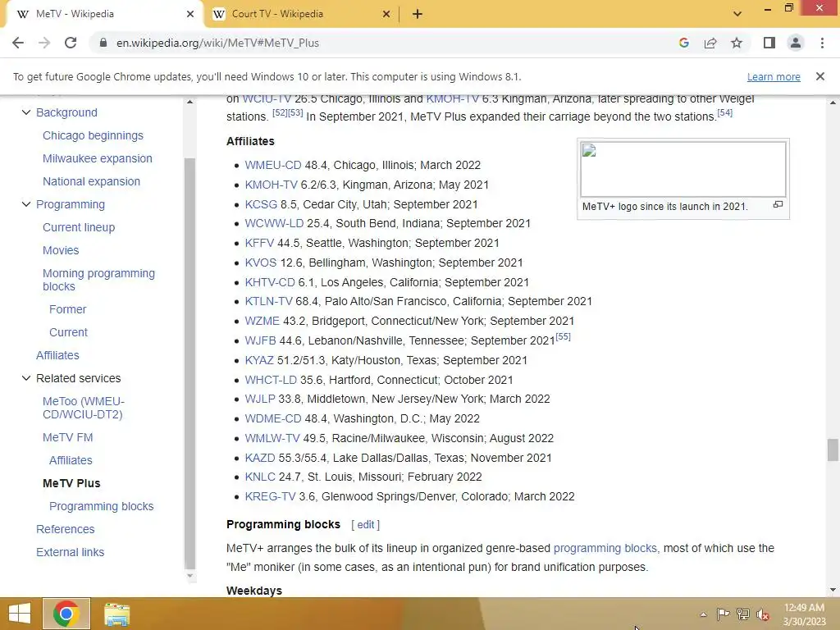
Task: Edit the Programming blocks section
Action: [365, 525]
